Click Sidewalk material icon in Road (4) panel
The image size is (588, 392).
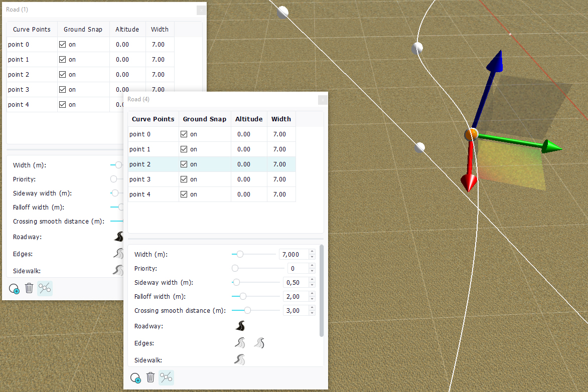click(240, 360)
